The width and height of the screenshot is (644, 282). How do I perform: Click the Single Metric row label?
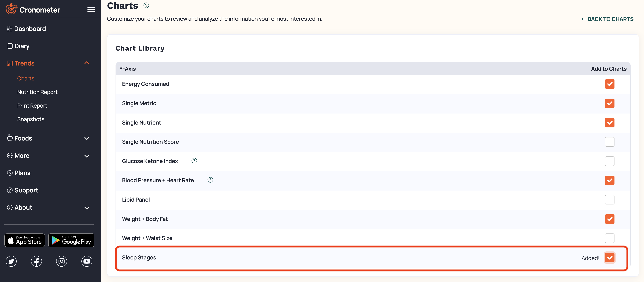139,103
